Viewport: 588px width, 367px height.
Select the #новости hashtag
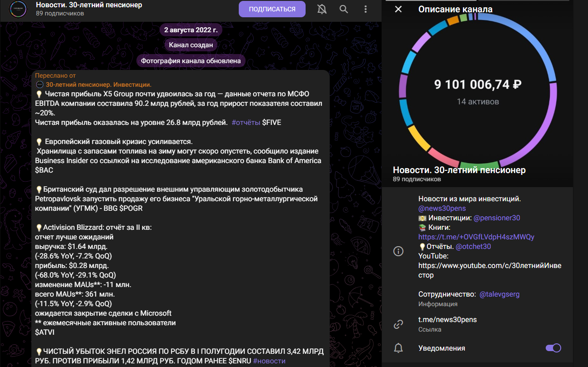pyautogui.click(x=269, y=361)
